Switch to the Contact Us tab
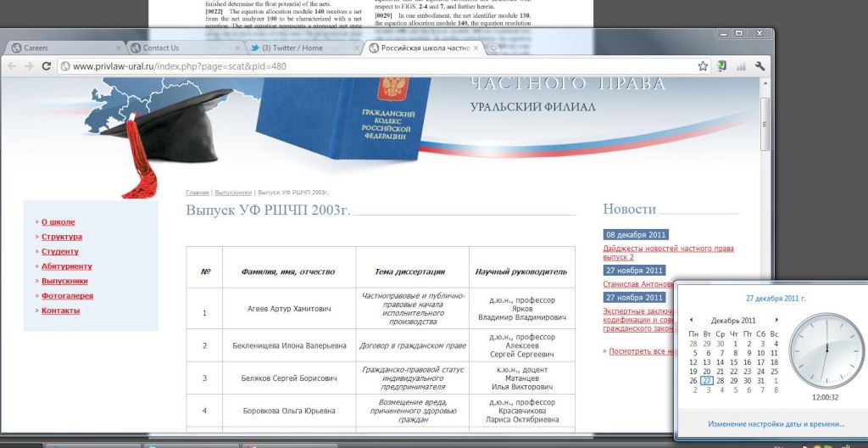Viewport: 868px width, 448px height. 184,48
